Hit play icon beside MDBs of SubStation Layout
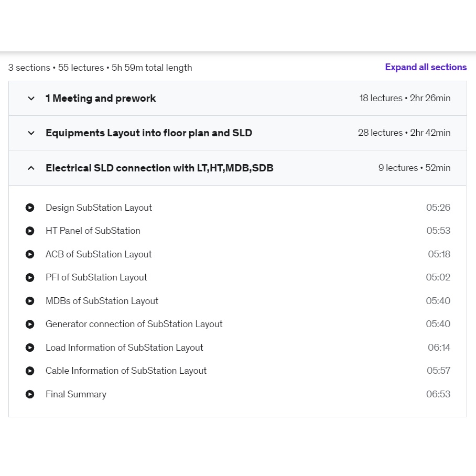The height and width of the screenshot is (476, 476). tap(30, 301)
